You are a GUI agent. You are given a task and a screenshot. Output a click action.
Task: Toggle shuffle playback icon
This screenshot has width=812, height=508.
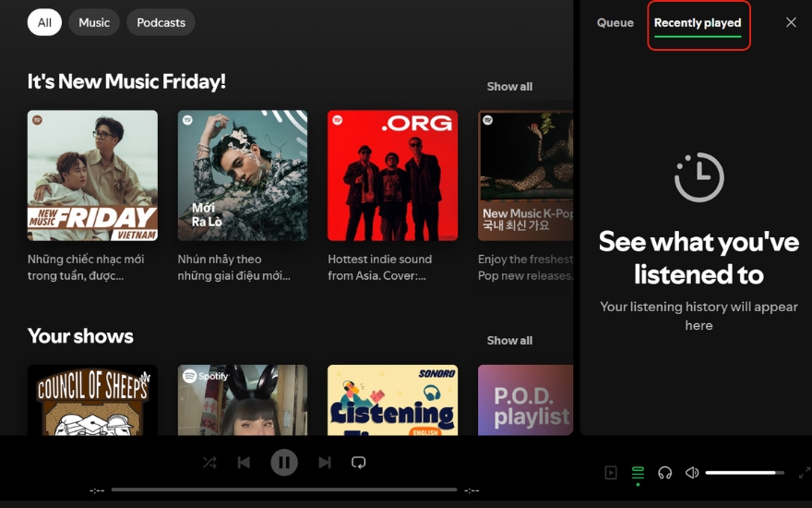(209, 463)
